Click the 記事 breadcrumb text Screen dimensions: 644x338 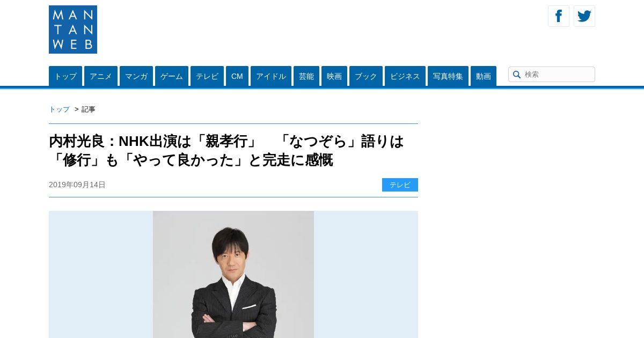click(89, 109)
